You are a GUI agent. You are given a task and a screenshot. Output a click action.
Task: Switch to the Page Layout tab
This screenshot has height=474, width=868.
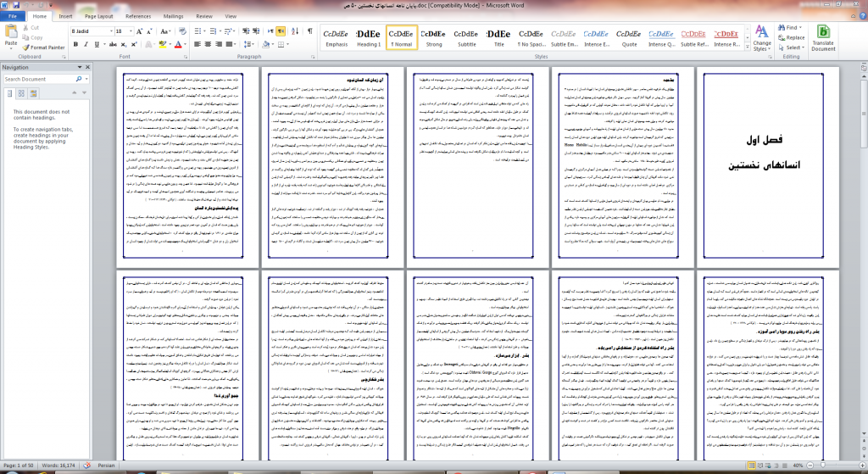click(x=99, y=16)
